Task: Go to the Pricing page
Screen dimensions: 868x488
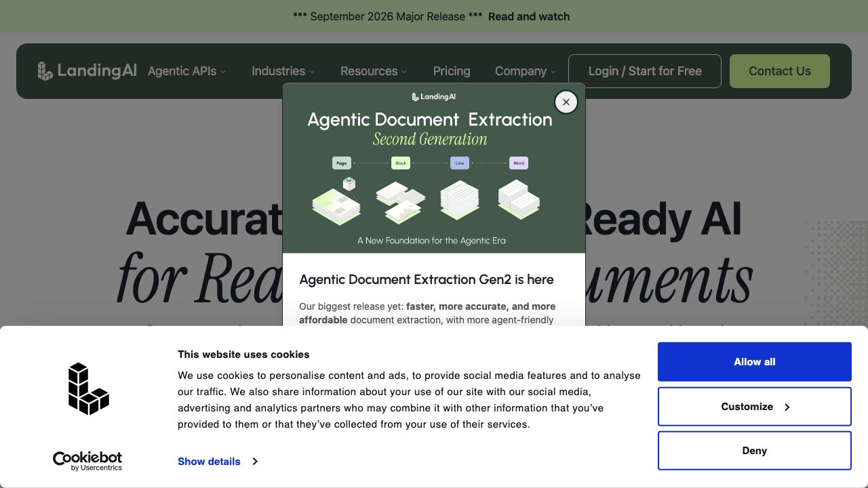Action: [x=452, y=71]
